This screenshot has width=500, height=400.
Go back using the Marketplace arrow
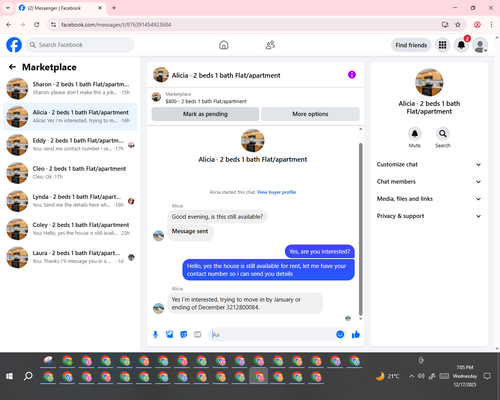(x=12, y=67)
